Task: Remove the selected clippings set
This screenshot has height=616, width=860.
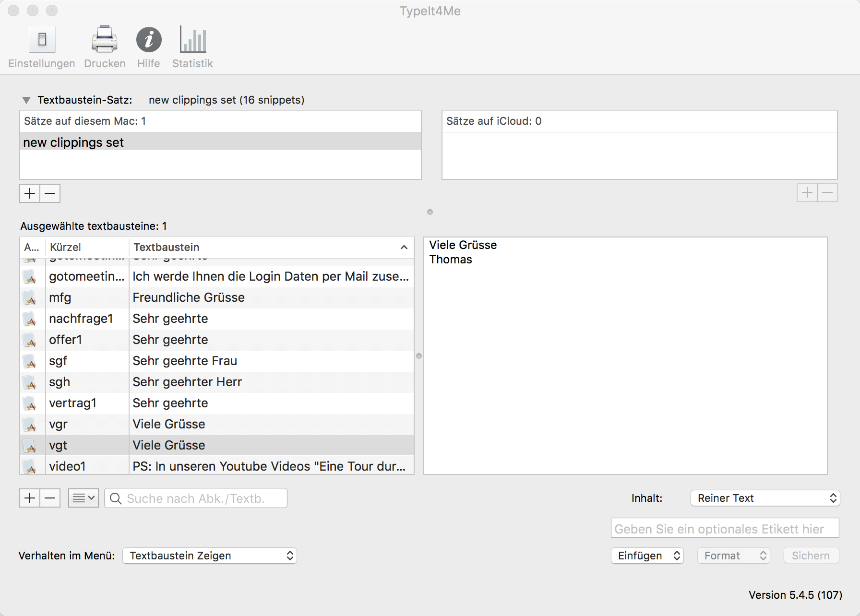Action: (50, 193)
